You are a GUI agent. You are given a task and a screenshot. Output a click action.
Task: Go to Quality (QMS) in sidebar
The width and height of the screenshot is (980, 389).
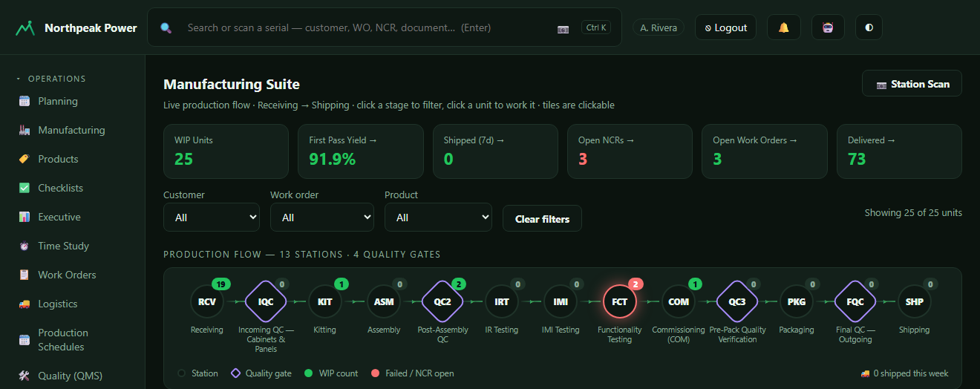[x=70, y=376]
